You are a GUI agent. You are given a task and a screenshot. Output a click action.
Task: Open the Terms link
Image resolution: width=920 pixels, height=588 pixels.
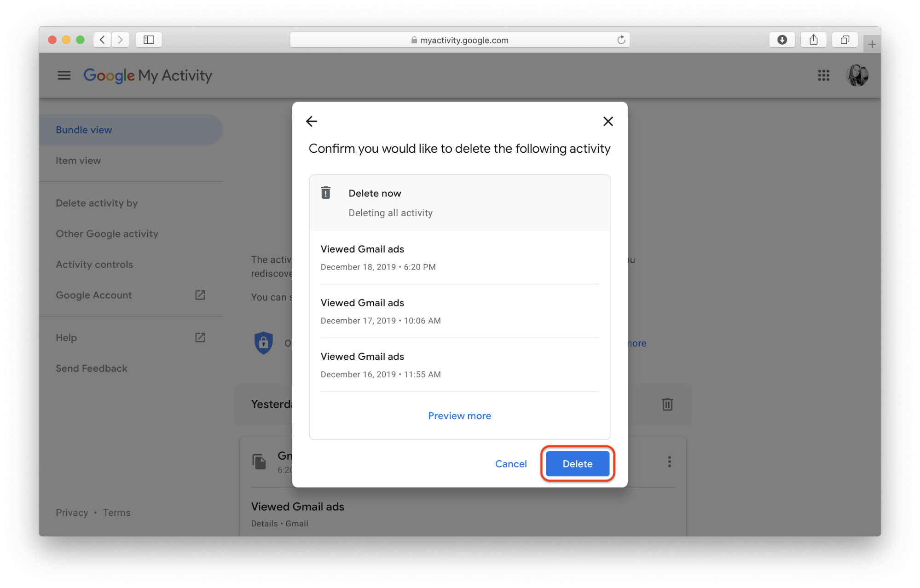pyautogui.click(x=116, y=513)
